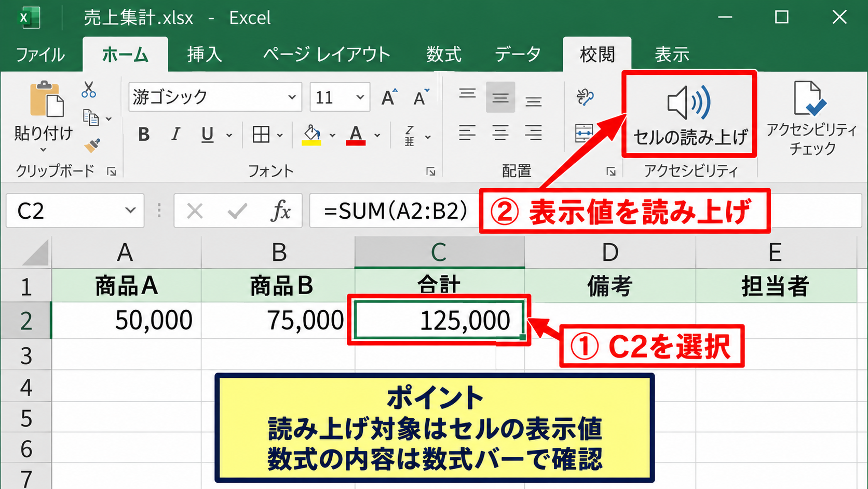Click the セルの読み上げ speaker button
Screen dimensions: 868x489
[x=689, y=114]
